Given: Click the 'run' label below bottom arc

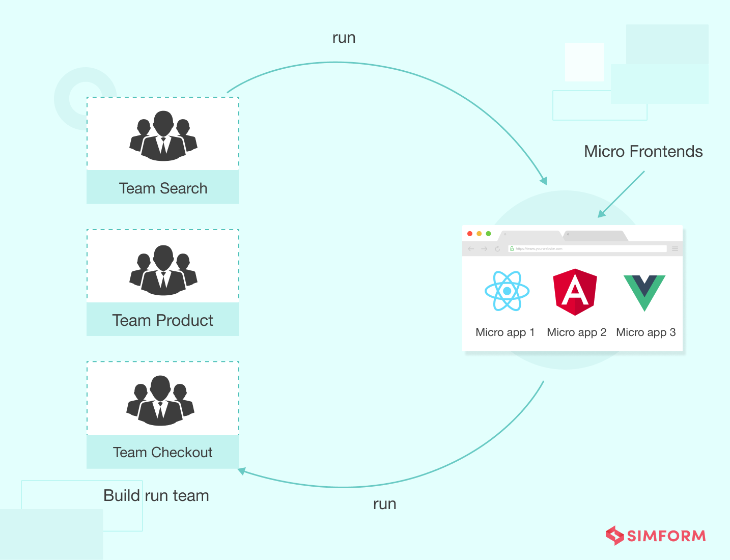Looking at the screenshot, I should (x=385, y=505).
